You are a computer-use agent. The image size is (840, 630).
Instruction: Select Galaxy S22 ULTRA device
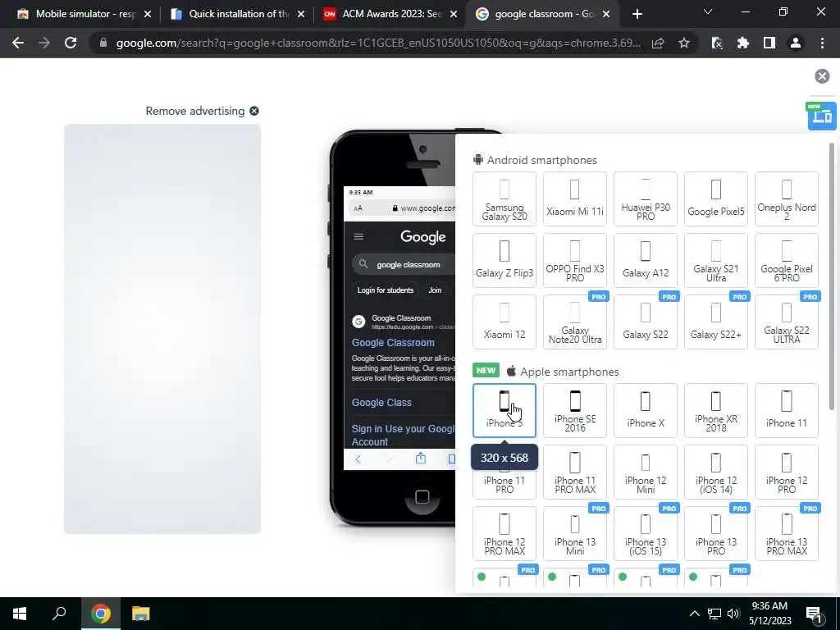787,322
